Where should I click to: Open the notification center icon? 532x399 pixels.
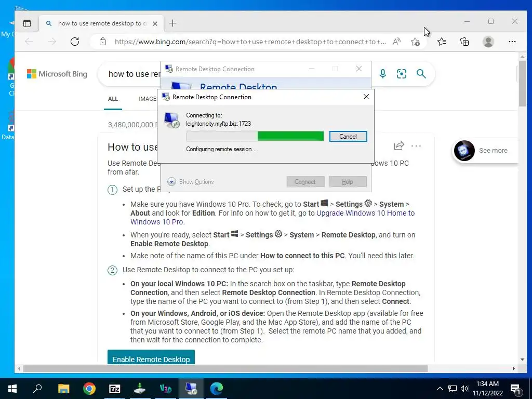(x=515, y=389)
